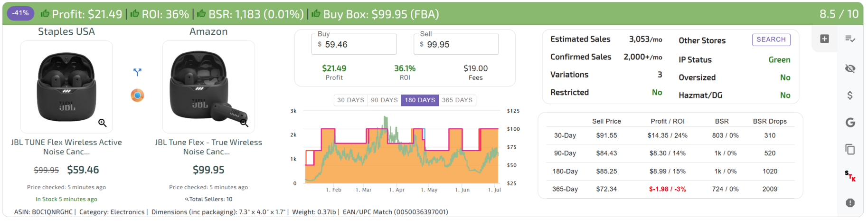868x221 pixels.
Task: Zoom the Staples product image magnifier
Action: pyautogui.click(x=103, y=123)
